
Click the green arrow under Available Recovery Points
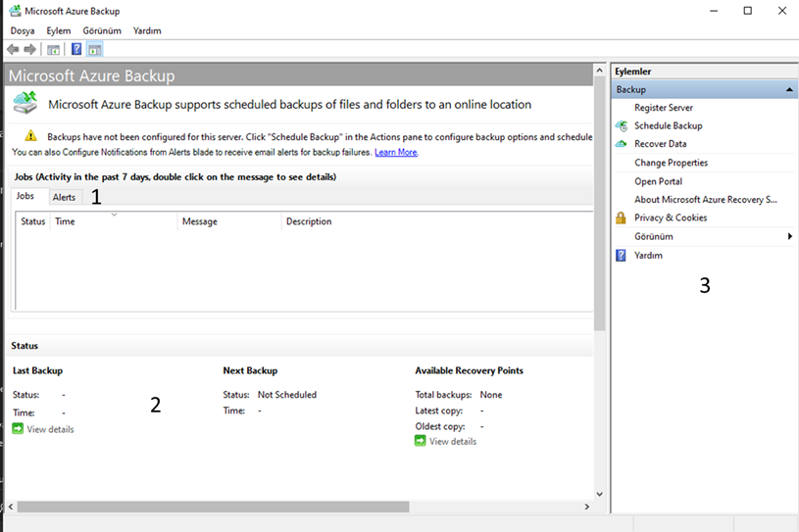(420, 441)
